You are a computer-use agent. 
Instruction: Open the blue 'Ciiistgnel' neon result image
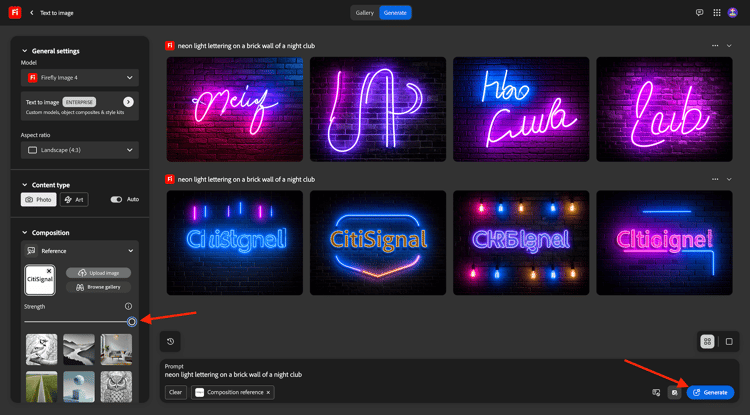pyautogui.click(x=234, y=243)
